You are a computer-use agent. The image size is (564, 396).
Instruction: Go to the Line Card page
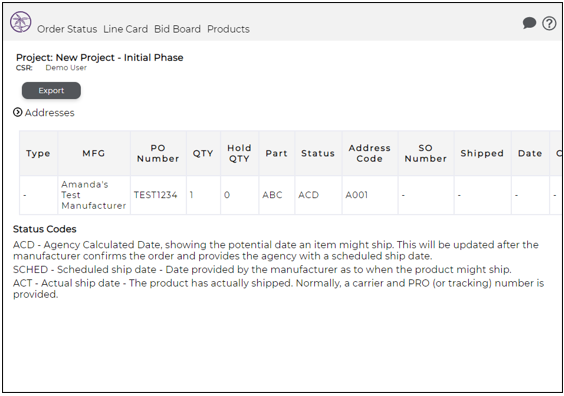point(126,29)
